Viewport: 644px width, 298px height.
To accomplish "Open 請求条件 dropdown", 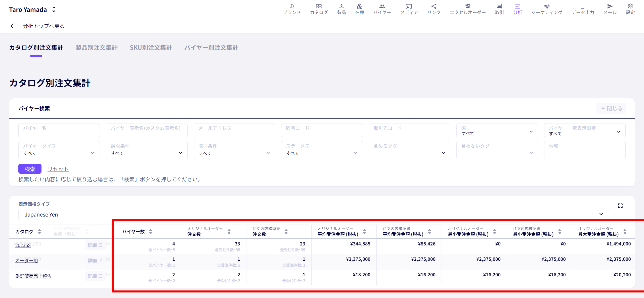I will click(x=147, y=150).
